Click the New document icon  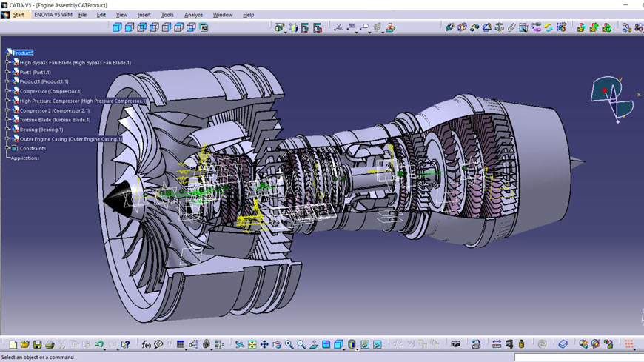pyautogui.click(x=13, y=345)
